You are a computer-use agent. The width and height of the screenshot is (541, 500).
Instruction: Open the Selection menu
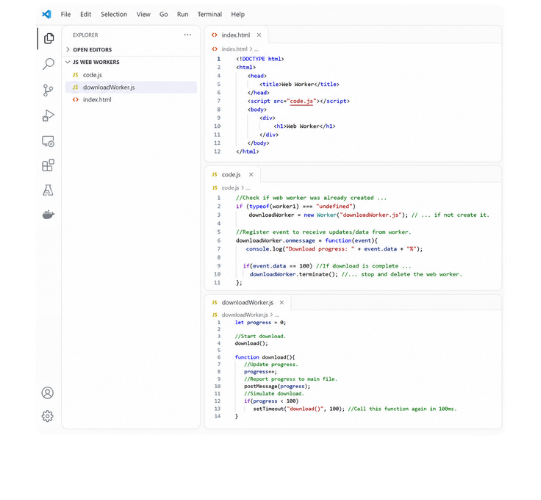(x=114, y=14)
